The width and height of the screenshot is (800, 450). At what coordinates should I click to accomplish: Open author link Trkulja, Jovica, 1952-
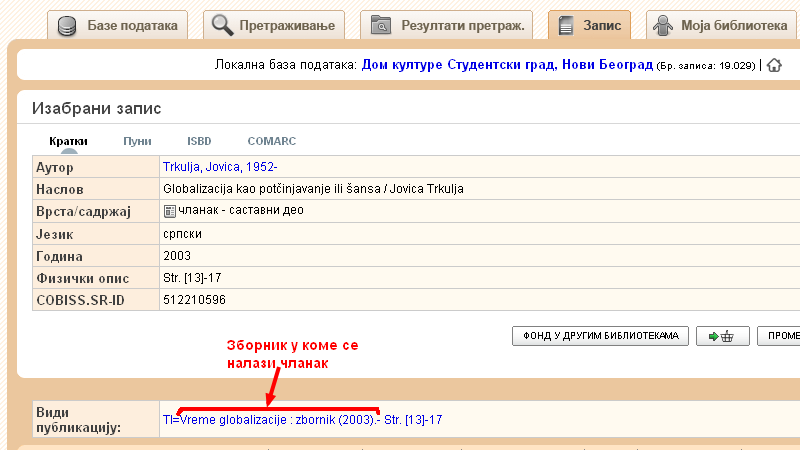click(x=220, y=167)
